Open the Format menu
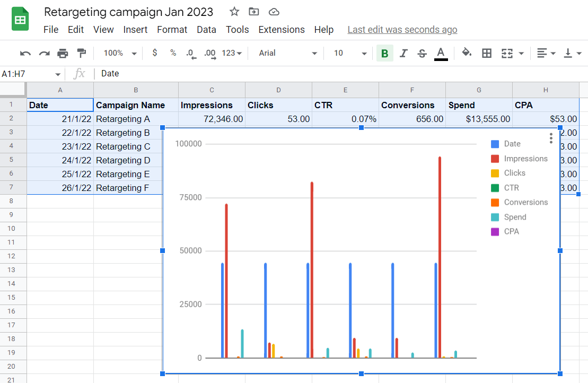 click(x=172, y=30)
